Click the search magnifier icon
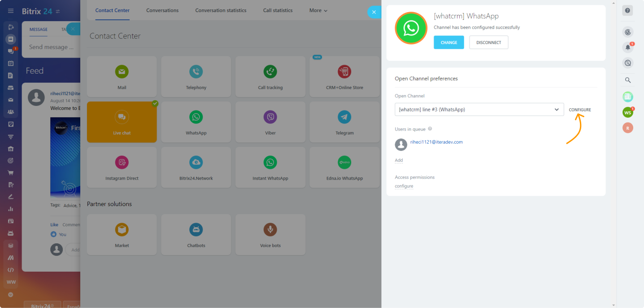644x308 pixels. [628, 80]
